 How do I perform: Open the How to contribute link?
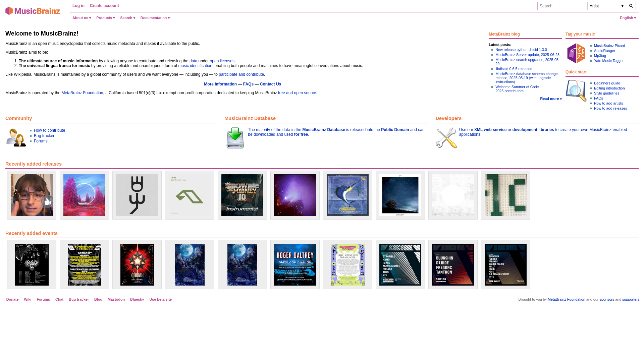click(x=49, y=130)
